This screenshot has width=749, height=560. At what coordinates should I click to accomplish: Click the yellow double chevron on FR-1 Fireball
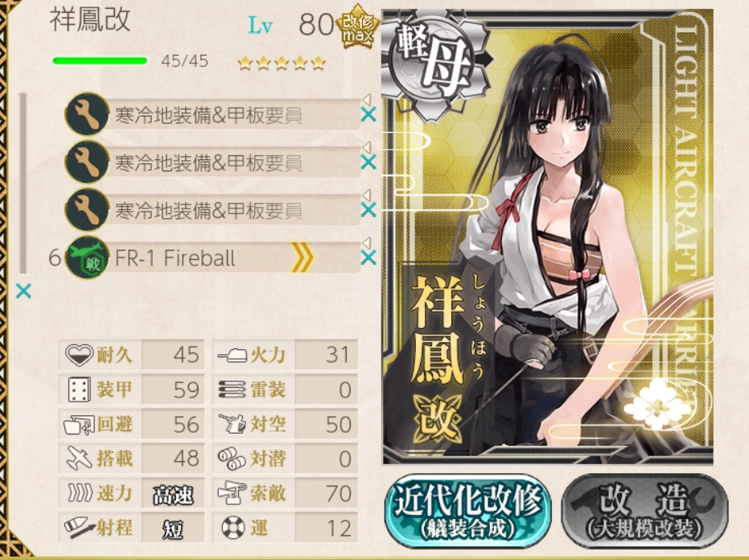coord(302,257)
